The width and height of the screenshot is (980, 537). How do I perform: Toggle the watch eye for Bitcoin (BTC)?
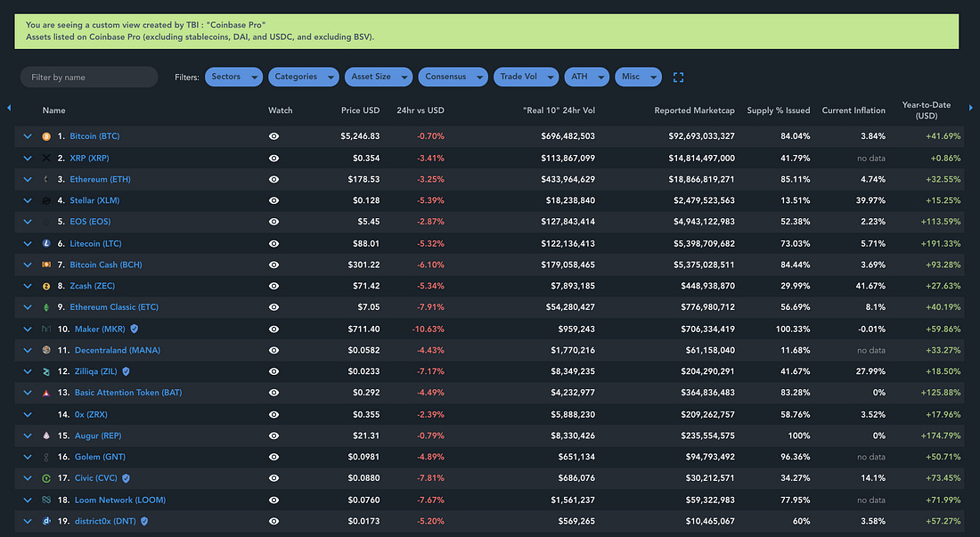(x=274, y=136)
